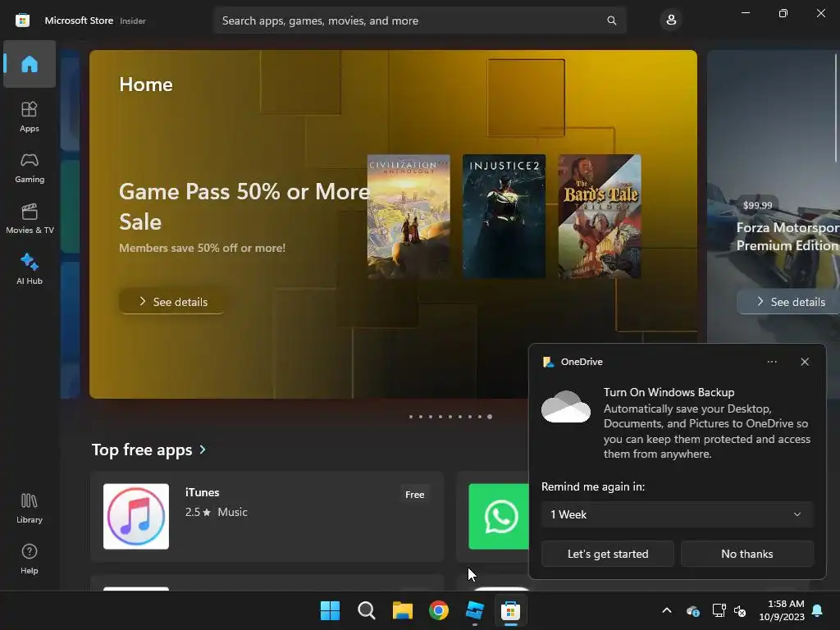Focus the Search apps, games, movies field
840x630 pixels.
click(419, 21)
